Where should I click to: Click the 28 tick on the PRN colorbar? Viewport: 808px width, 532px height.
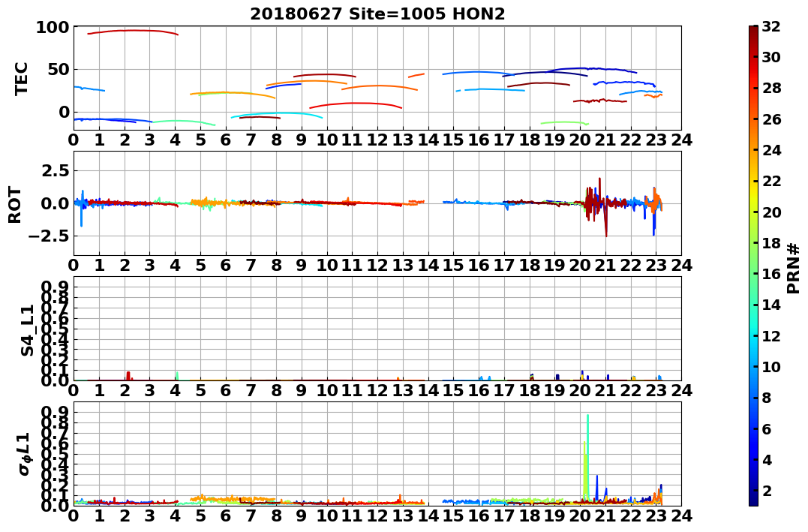click(771, 88)
